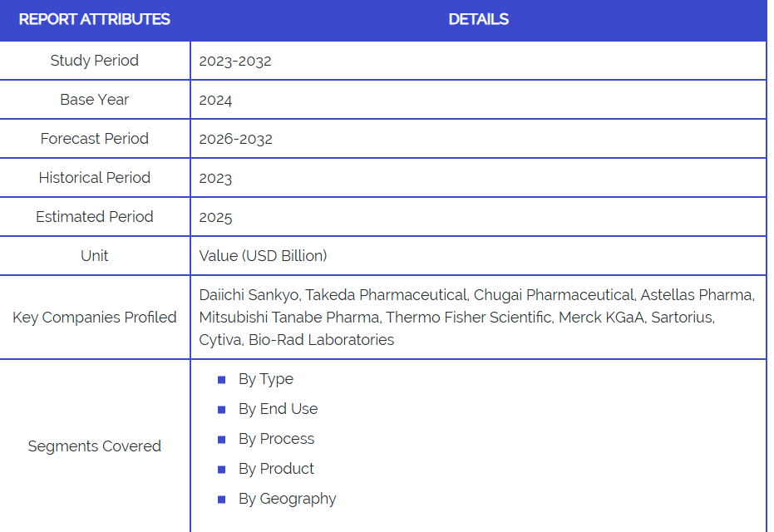Select the Historical Period label
The width and height of the screenshot is (774, 532).
(95, 178)
